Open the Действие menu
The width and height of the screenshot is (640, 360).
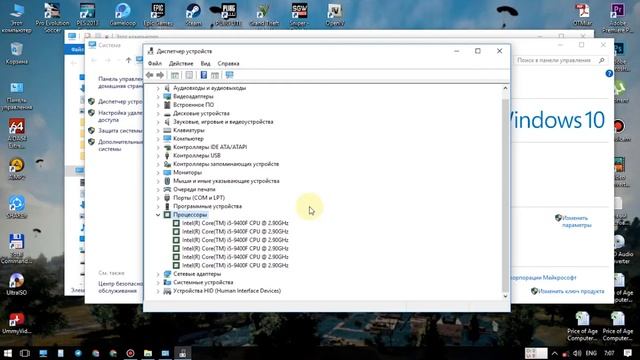(181, 64)
